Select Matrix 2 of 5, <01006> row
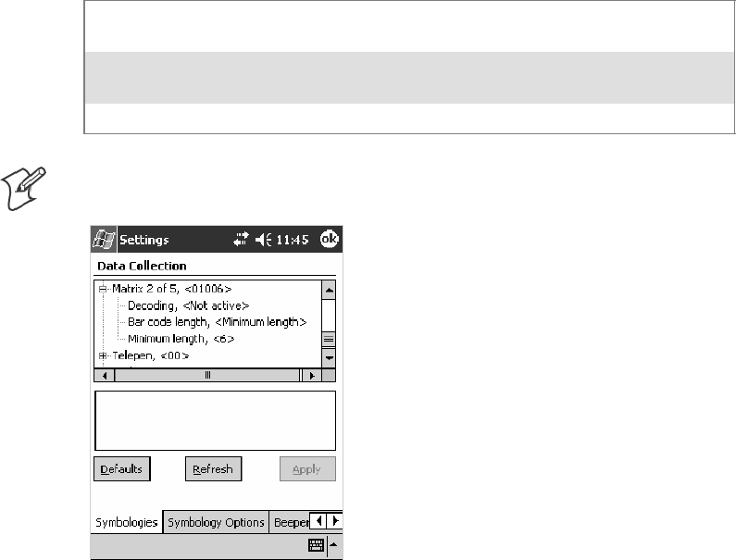Viewport: 736px width, 560px height. 172,289
